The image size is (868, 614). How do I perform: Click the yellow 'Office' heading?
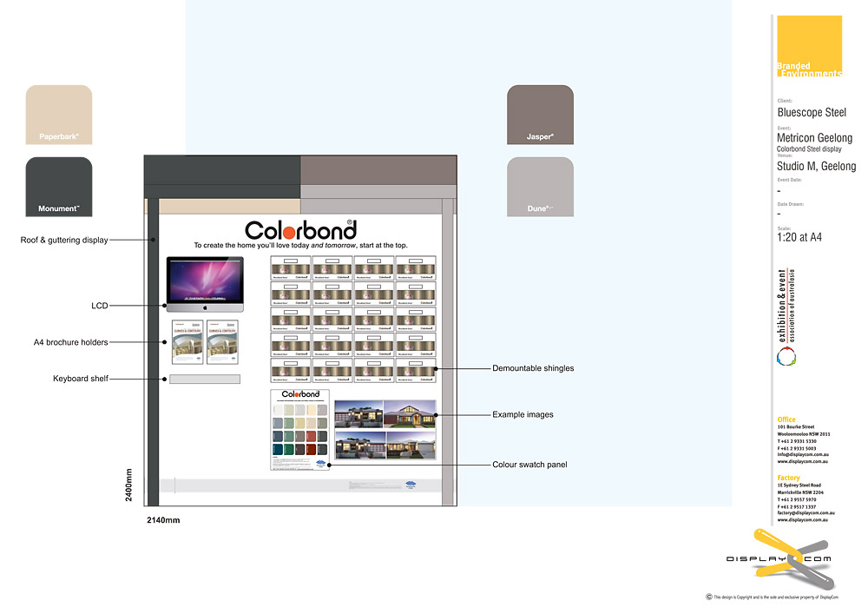click(786, 419)
